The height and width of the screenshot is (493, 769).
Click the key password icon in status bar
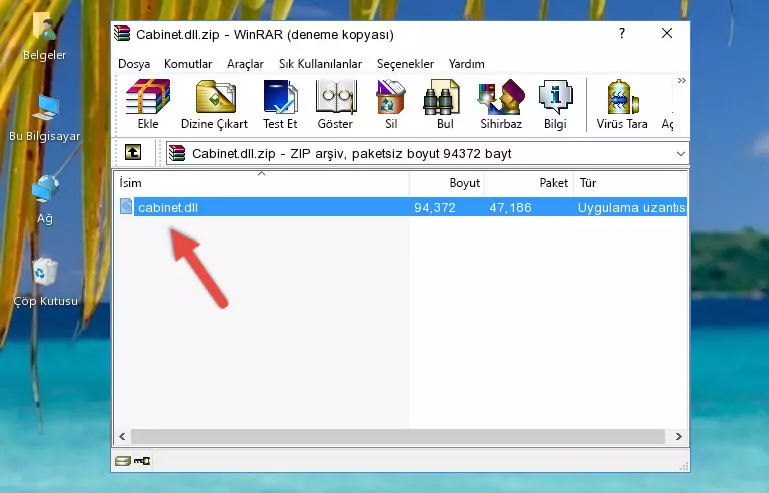(x=142, y=461)
